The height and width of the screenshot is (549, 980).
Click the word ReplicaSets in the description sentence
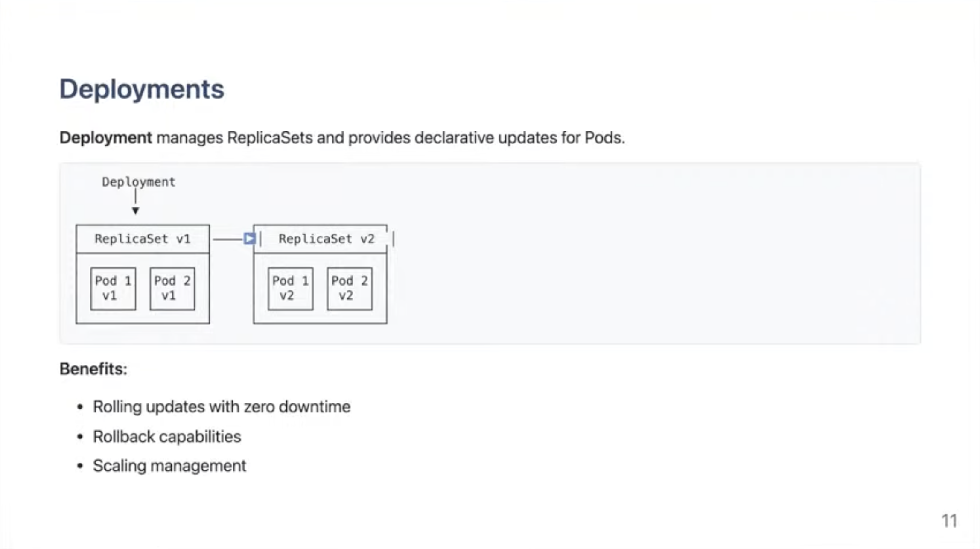click(270, 138)
